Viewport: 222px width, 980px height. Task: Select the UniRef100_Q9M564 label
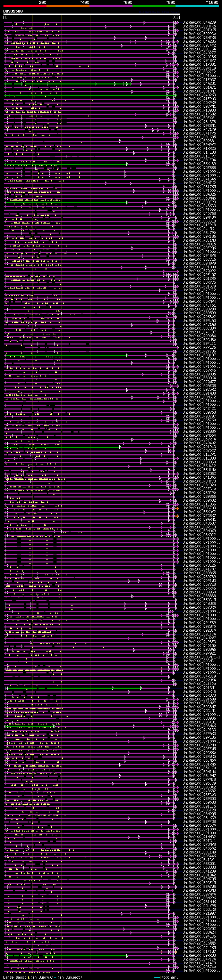pyautogui.click(x=199, y=435)
